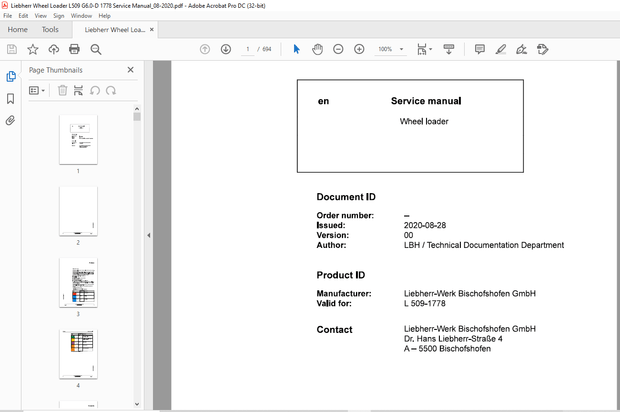Choose the Selection arrow tool
This screenshot has height=412, width=620.
[297, 49]
